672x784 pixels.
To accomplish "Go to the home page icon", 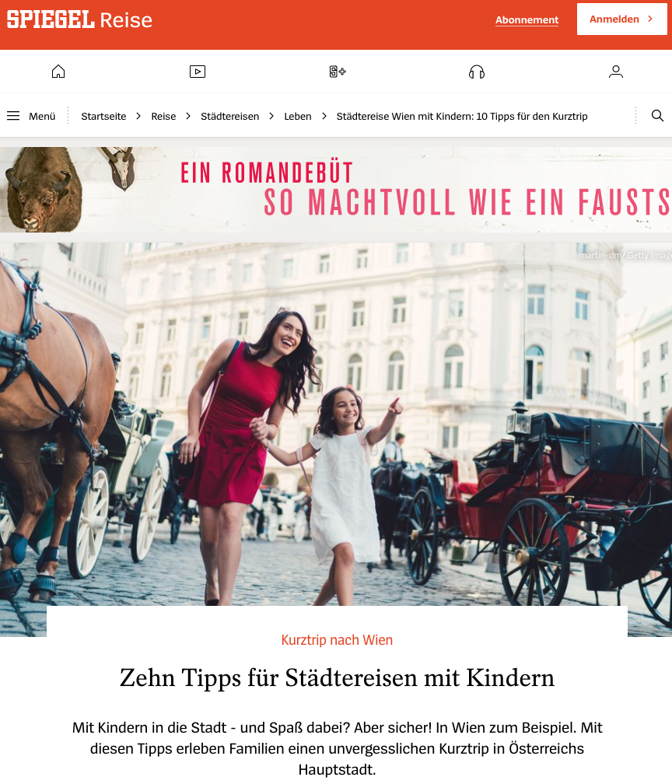I will point(58,72).
